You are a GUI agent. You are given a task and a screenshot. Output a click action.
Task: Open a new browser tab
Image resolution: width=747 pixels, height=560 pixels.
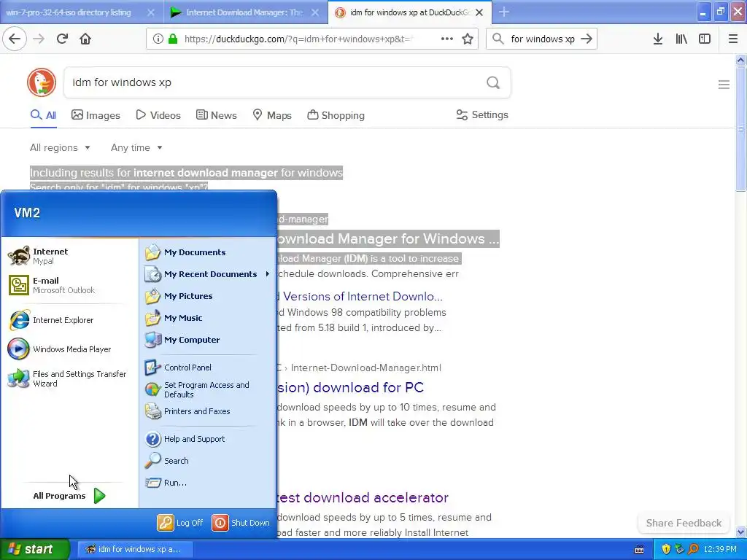pos(504,12)
